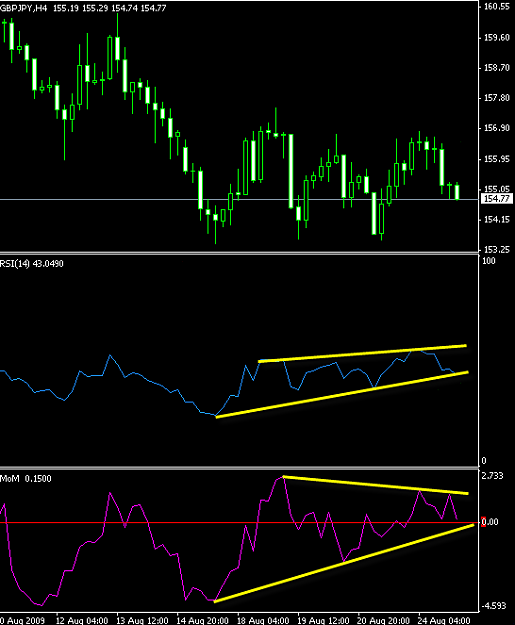Image resolution: width=515 pixels, height=625 pixels.
Task: Click the 14 Aug 20:00 time label
Action: [x=202, y=621]
